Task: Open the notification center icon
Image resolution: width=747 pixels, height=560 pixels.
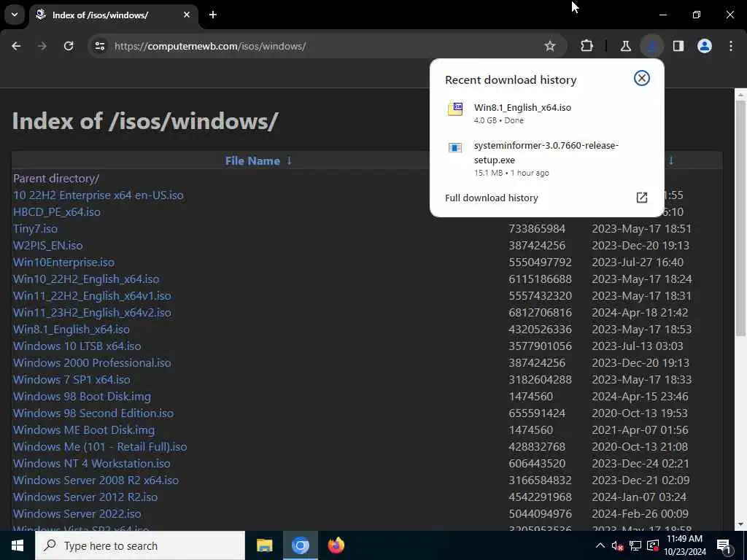Action: [724, 545]
